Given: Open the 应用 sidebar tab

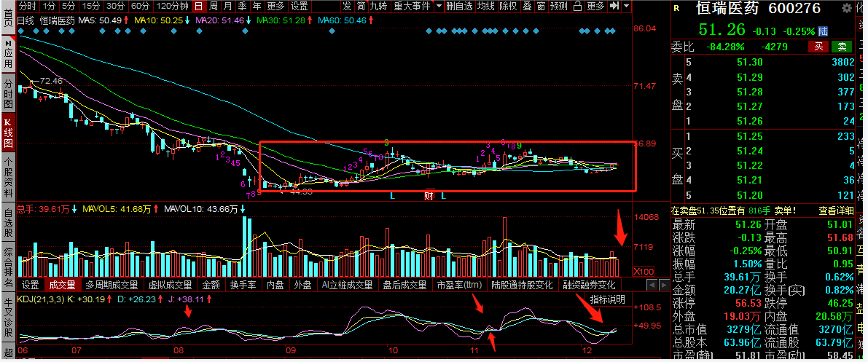Looking at the screenshot, I should pyautogui.click(x=8, y=54).
